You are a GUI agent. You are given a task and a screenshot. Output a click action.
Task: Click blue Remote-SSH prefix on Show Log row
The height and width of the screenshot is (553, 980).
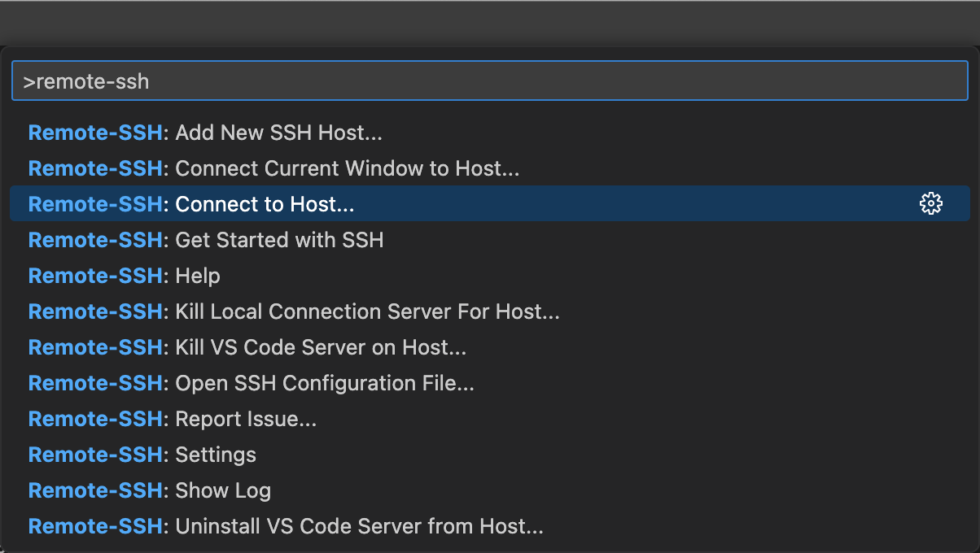tap(95, 490)
